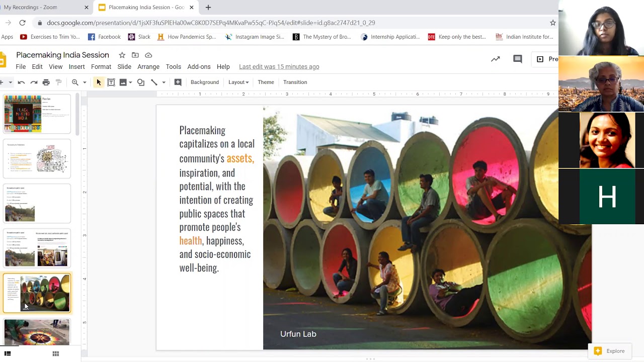Open the activity trend arrow icon
644x362 pixels.
(x=496, y=59)
